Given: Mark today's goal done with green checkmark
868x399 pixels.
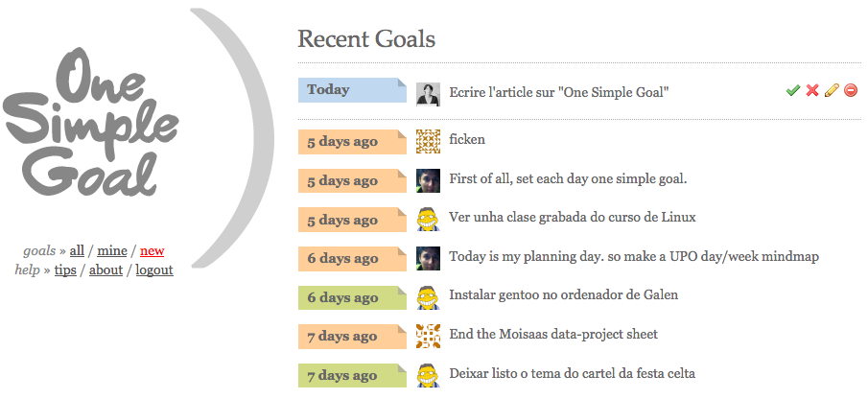Looking at the screenshot, I should (x=793, y=90).
